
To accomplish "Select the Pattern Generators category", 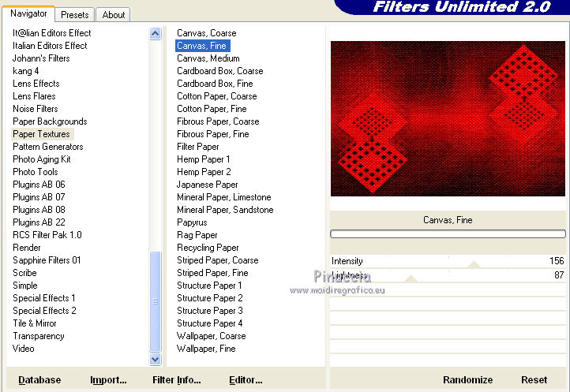I will 48,147.
